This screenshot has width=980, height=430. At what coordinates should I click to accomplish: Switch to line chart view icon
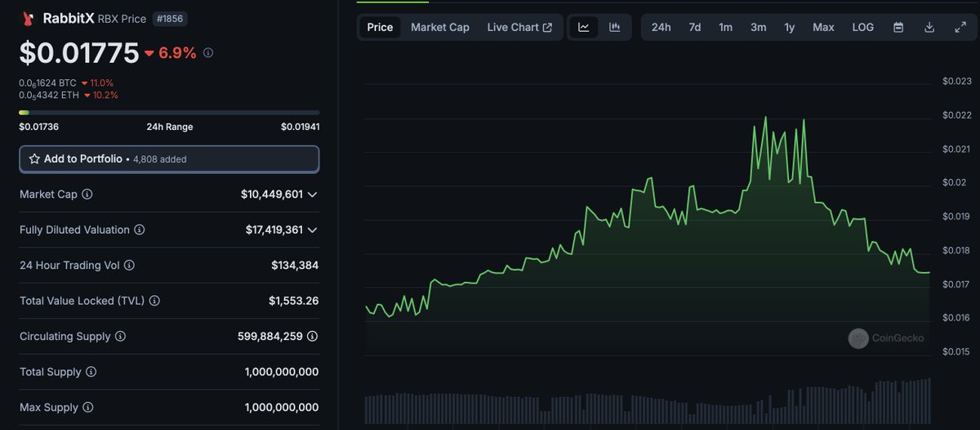(584, 27)
